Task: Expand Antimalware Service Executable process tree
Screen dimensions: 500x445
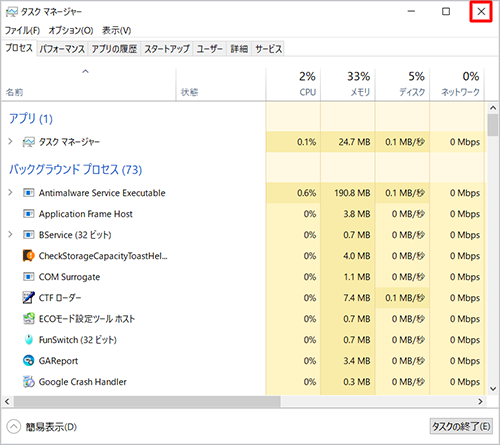Action: [x=11, y=193]
